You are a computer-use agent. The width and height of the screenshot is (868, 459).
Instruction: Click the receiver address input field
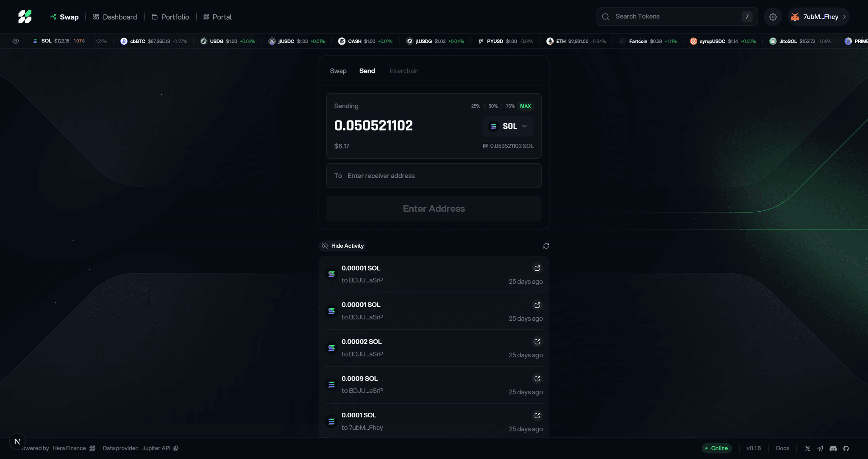pyautogui.click(x=433, y=176)
